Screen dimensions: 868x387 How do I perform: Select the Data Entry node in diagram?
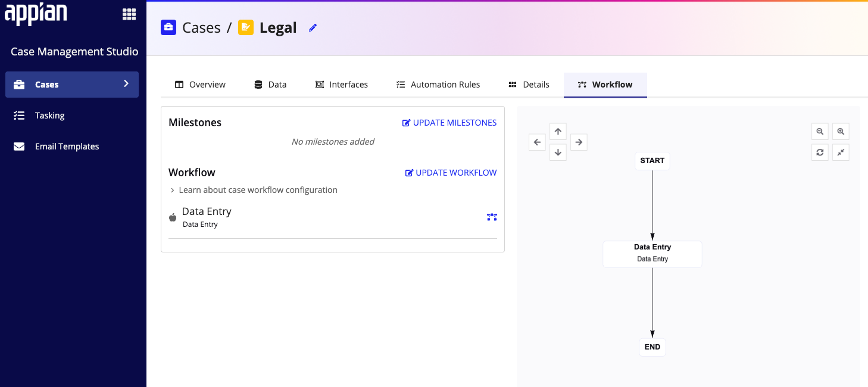tap(652, 254)
